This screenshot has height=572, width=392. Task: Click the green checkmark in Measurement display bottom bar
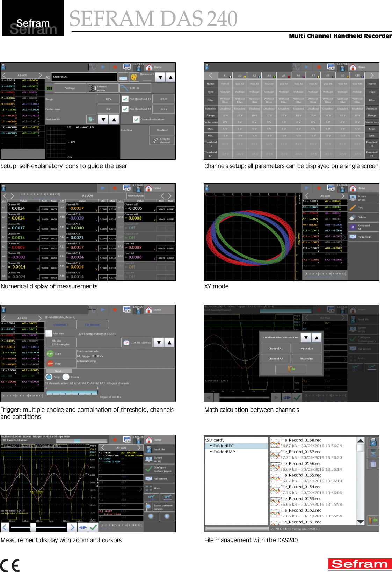(93, 527)
